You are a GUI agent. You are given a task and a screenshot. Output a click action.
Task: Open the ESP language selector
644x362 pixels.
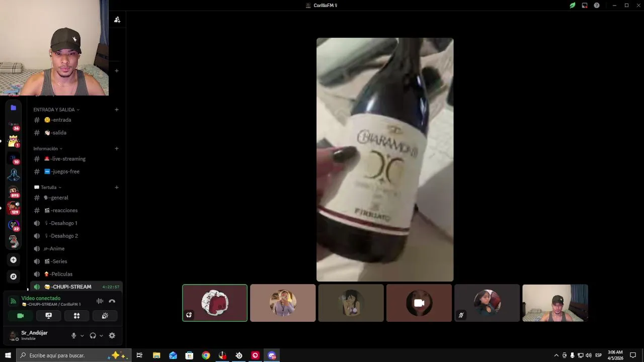598,355
